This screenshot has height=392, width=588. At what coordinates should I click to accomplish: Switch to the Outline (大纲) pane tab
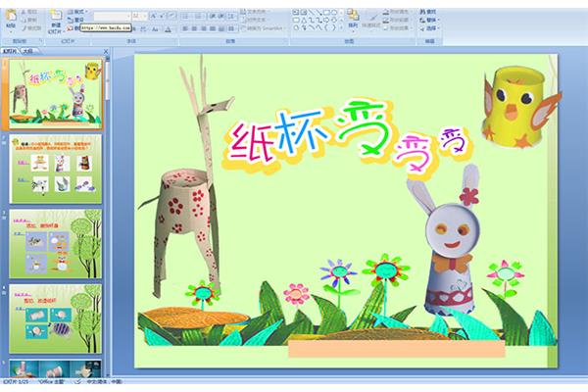point(27,51)
